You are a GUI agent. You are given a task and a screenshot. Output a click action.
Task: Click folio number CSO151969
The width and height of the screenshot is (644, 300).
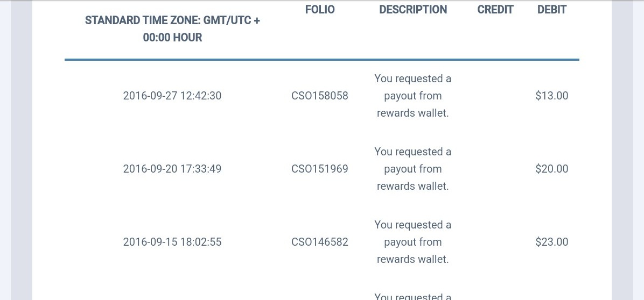[x=320, y=169]
